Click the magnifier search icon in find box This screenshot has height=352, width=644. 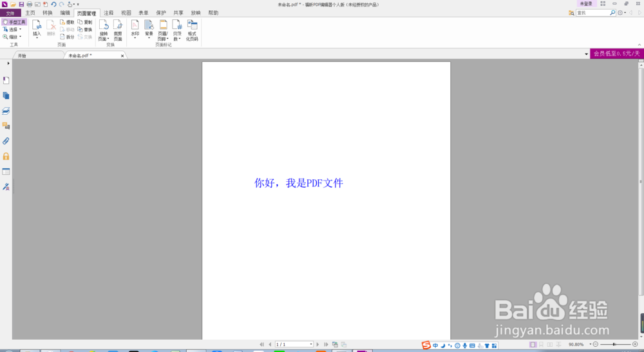(612, 13)
